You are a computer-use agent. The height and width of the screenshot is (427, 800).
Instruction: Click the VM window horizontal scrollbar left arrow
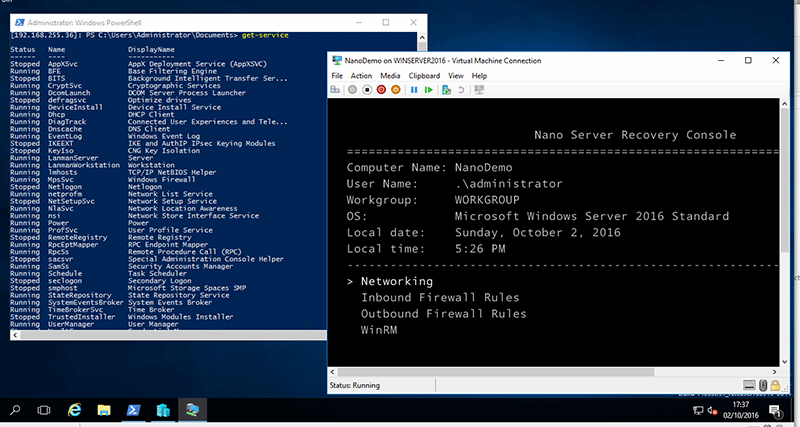333,372
